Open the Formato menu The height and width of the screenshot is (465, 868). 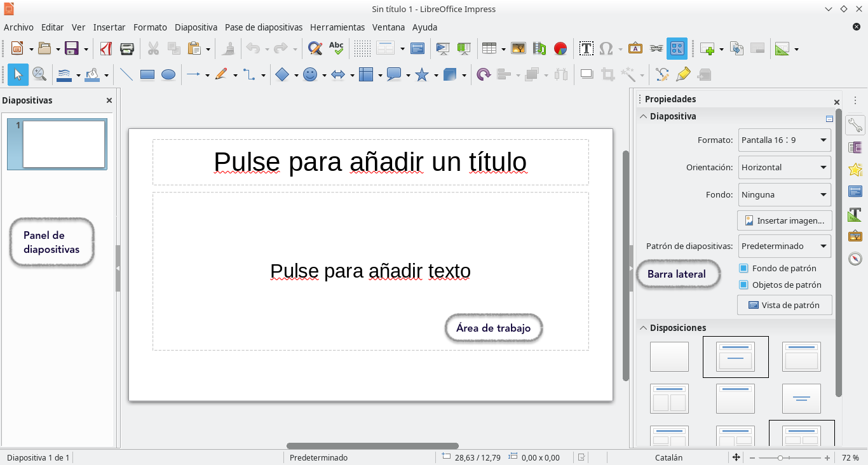(x=150, y=27)
